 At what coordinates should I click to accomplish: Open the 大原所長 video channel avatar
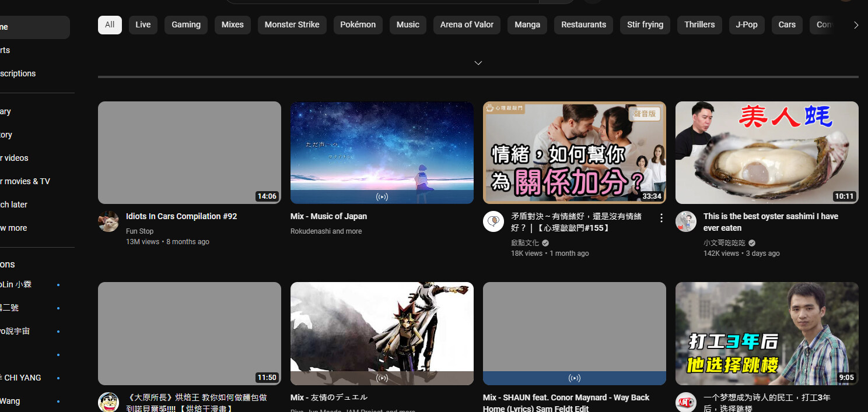108,402
